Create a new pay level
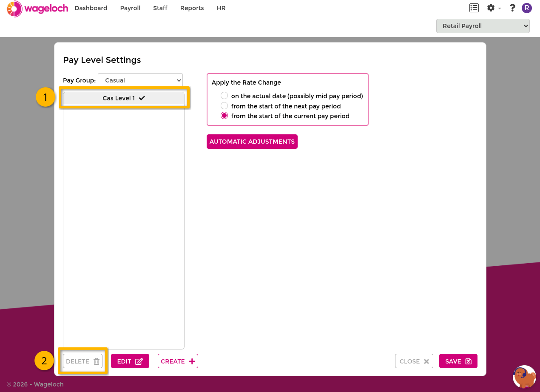The width and height of the screenshot is (540, 392). tap(178, 361)
